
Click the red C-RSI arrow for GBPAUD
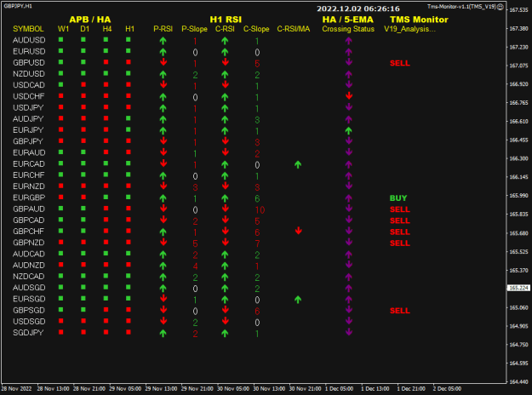[x=225, y=209]
